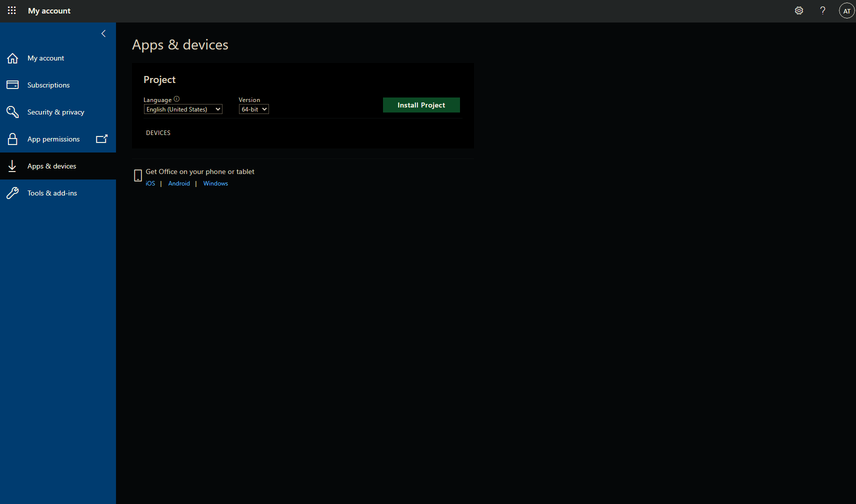This screenshot has height=504, width=856.
Task: Click the phone icon beside Get Office
Action: coord(138,175)
